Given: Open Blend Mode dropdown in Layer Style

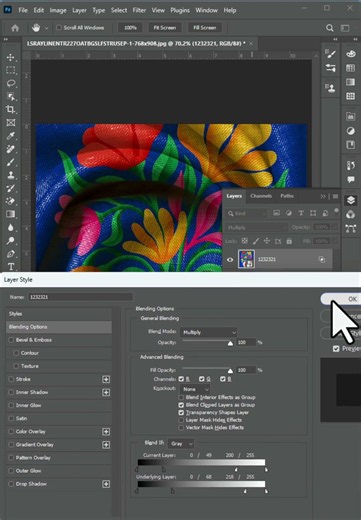Looking at the screenshot, I should point(209,332).
